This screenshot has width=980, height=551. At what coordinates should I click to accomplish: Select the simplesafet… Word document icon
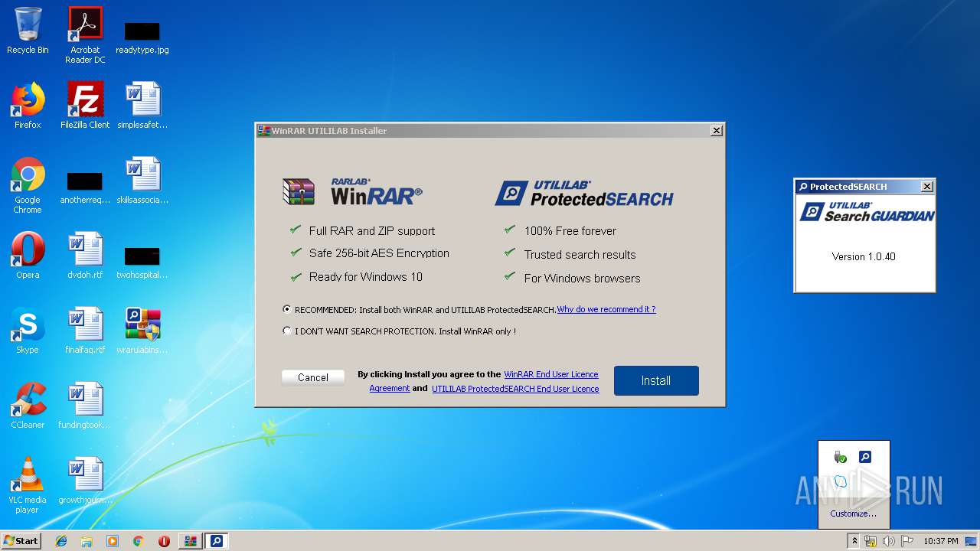[x=142, y=106]
